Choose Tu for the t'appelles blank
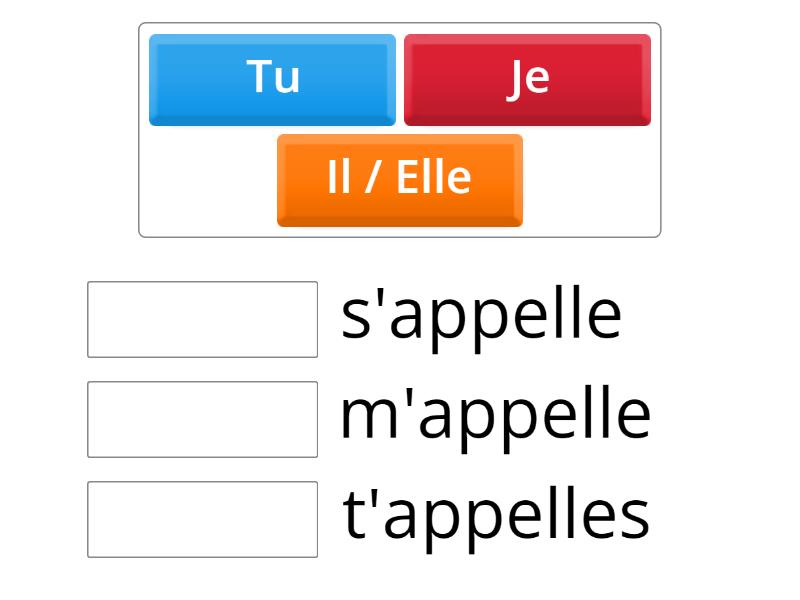The width and height of the screenshot is (800, 600). 272,78
